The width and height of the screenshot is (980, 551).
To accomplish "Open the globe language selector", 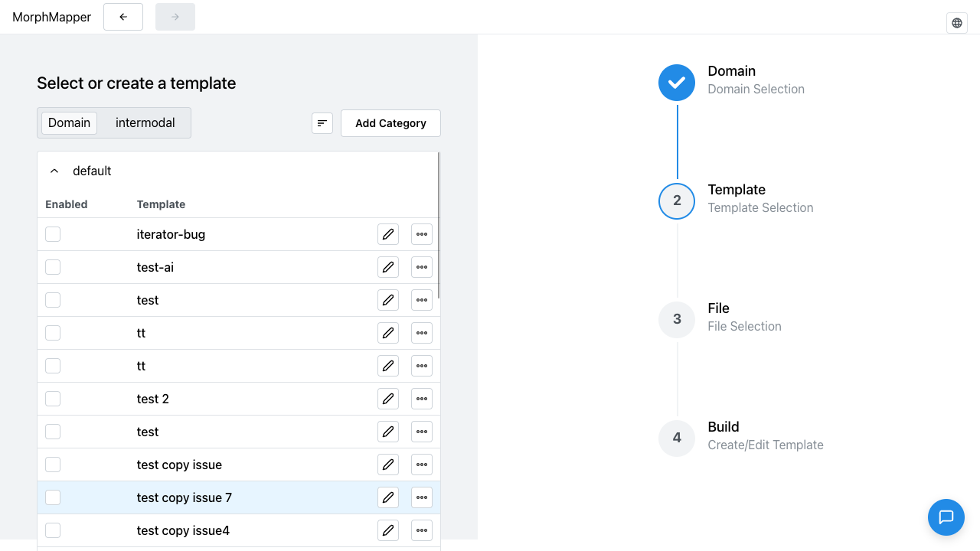I will [x=957, y=23].
